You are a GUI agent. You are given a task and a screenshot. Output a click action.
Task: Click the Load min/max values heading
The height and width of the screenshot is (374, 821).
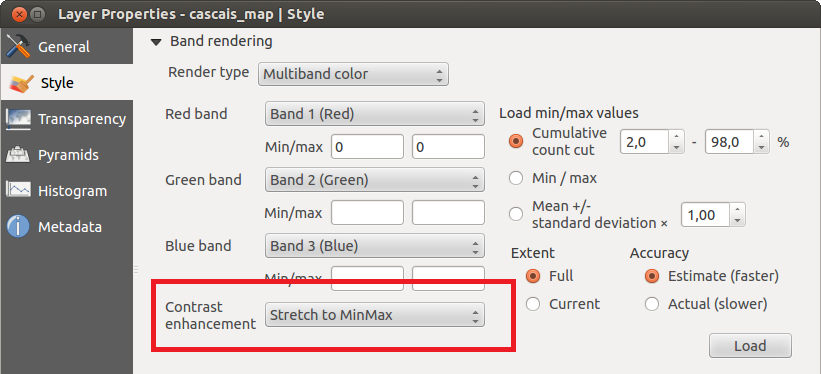569,113
